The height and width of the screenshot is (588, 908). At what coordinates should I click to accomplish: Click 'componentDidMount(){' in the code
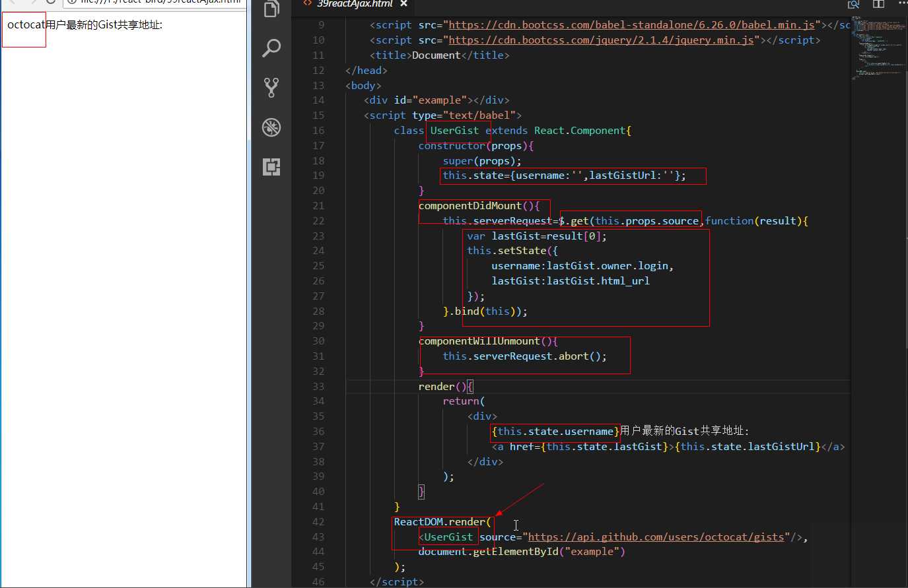click(x=479, y=206)
